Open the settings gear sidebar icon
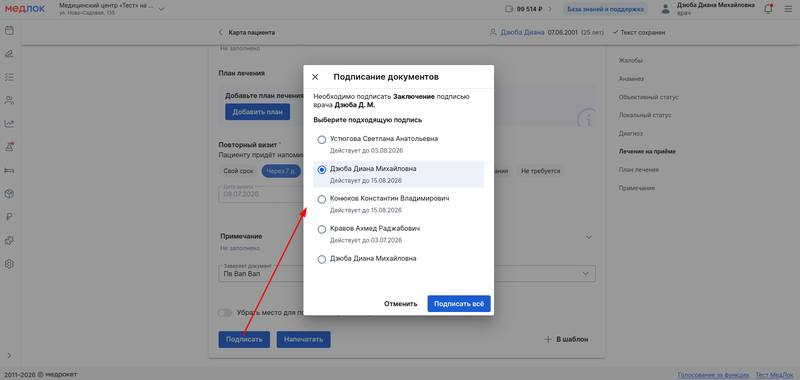 pos(9,264)
